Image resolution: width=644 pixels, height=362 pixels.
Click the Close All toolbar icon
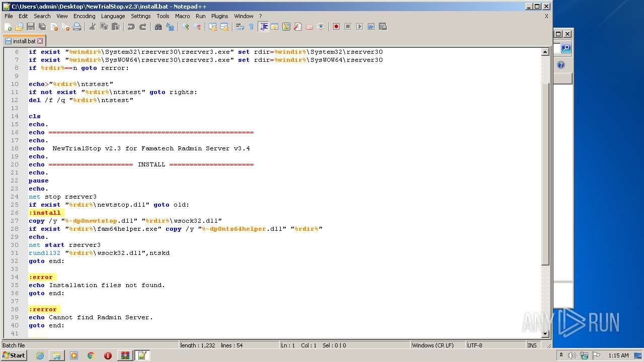[x=65, y=27]
